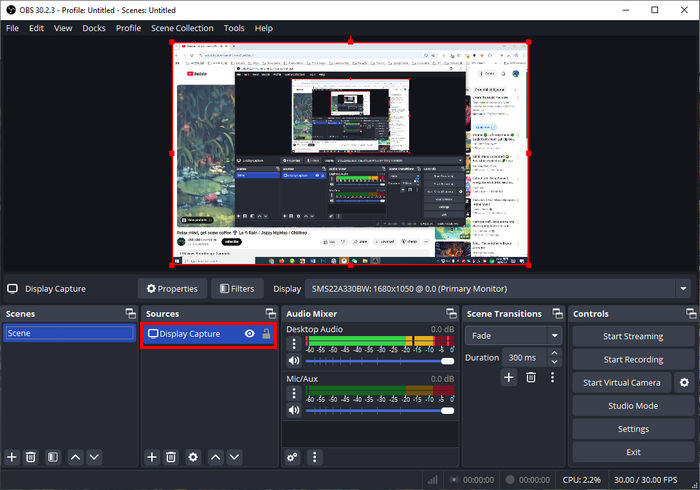
Task: Click the Duration 300 ms field
Action: click(x=525, y=357)
